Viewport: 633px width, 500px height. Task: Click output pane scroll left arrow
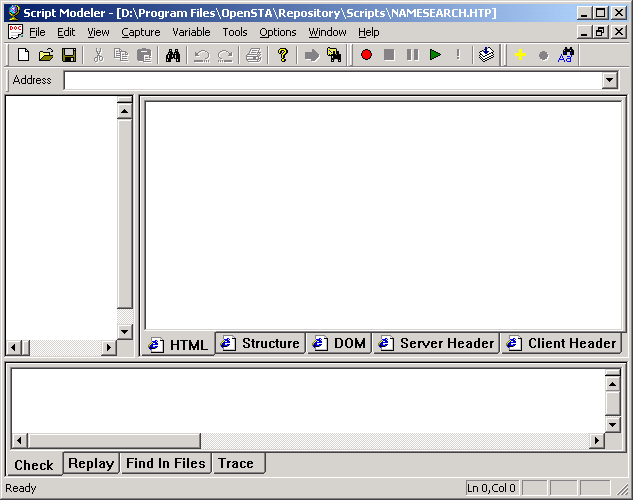tap(19, 440)
